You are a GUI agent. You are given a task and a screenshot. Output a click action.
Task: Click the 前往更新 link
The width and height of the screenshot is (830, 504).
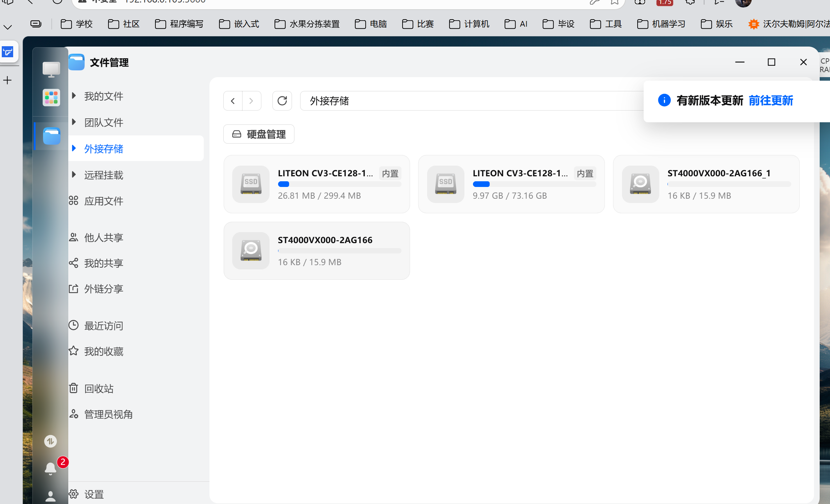(x=771, y=101)
